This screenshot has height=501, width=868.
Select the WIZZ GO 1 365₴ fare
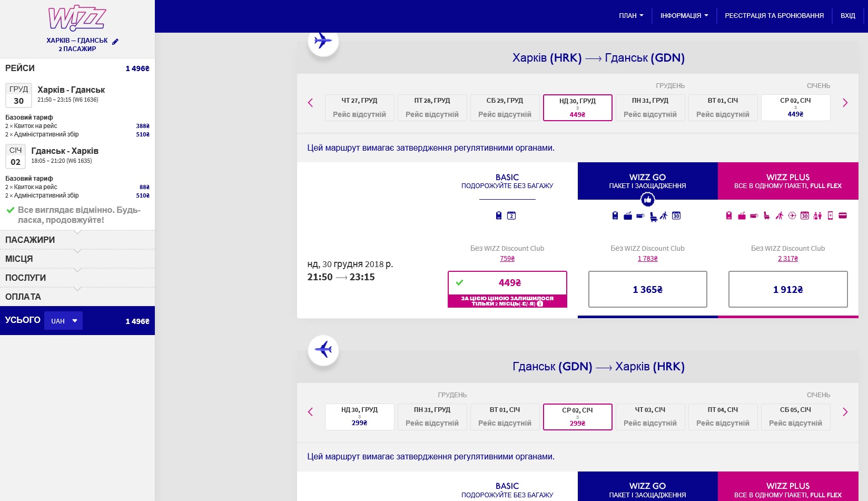(647, 289)
